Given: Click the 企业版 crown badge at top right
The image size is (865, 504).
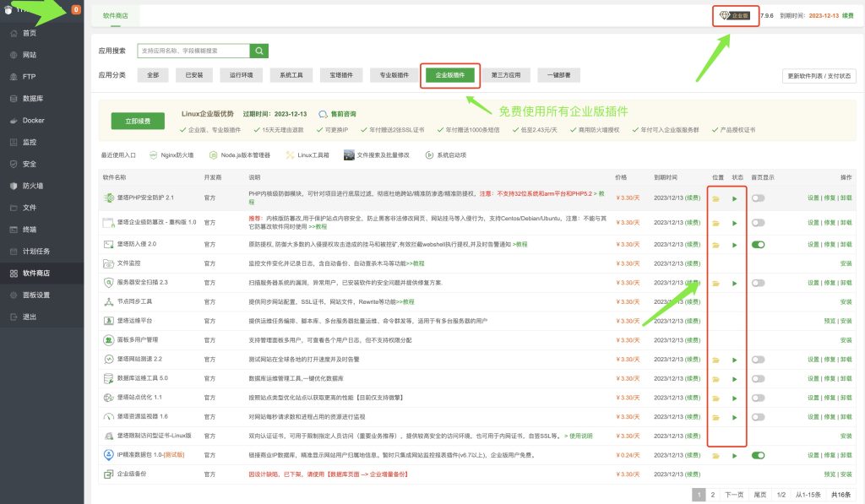Looking at the screenshot, I should pos(734,14).
